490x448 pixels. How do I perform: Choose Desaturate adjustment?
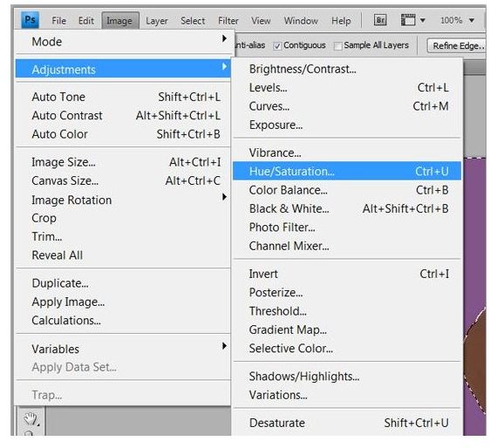point(347,423)
